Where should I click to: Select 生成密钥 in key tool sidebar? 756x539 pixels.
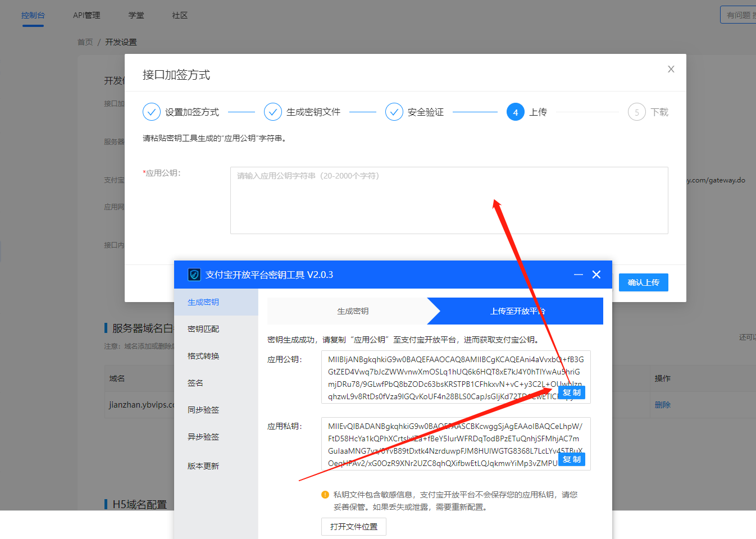point(216,302)
